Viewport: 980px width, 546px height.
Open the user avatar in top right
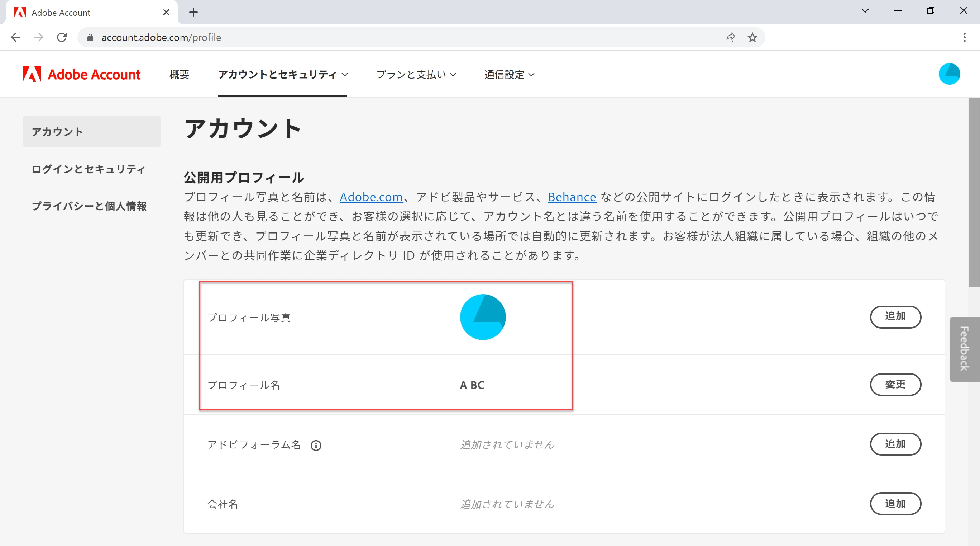[949, 74]
